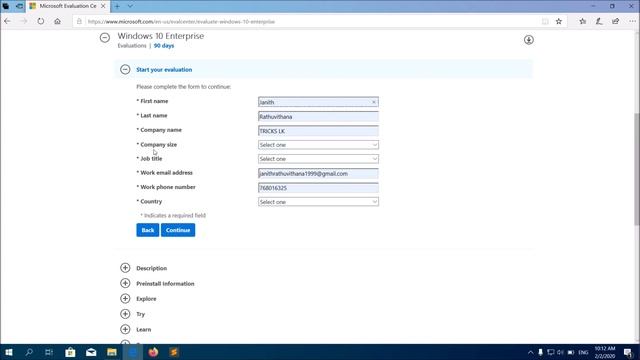This screenshot has width=640, height=360.
Task: Clear the First name field with X
Action: point(373,102)
